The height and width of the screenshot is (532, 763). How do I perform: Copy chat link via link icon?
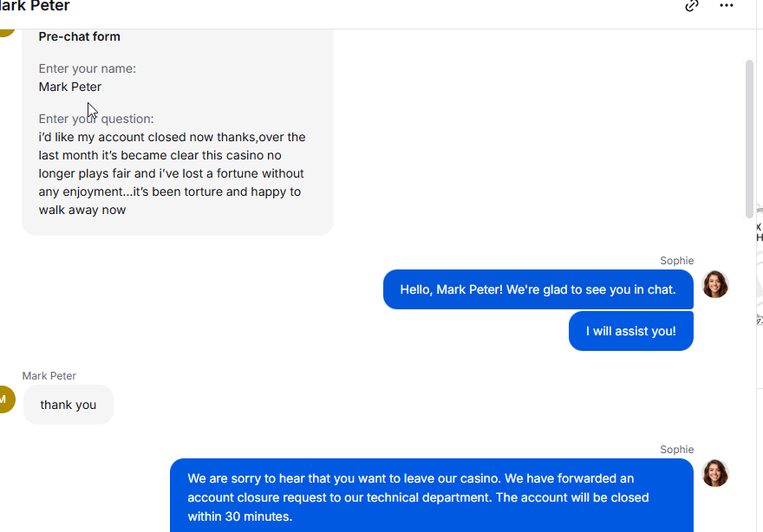point(692,5)
